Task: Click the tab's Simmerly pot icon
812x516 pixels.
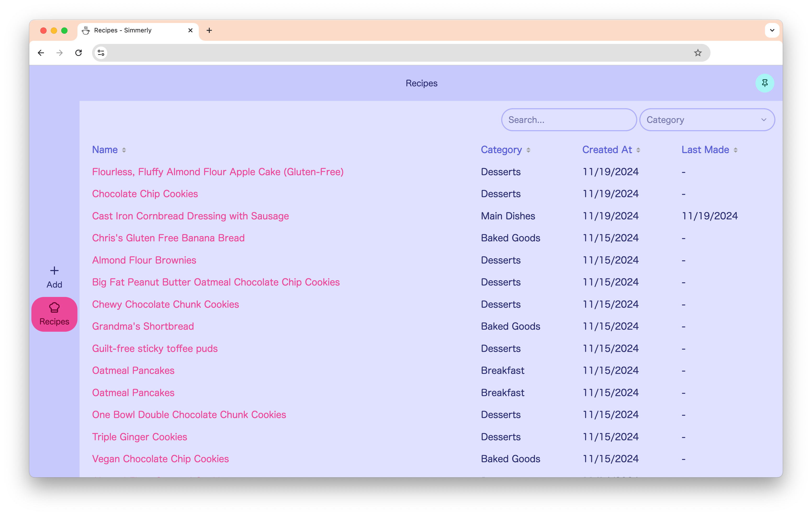Action: click(x=86, y=30)
